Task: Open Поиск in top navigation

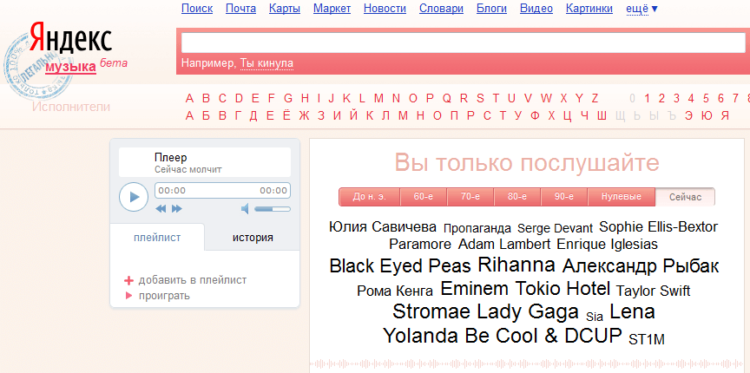Action: 197,9
